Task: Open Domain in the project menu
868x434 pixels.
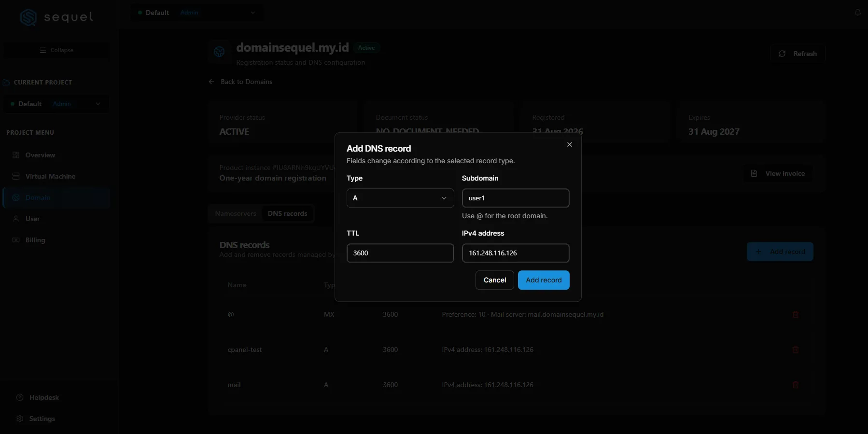Action: tap(56, 197)
